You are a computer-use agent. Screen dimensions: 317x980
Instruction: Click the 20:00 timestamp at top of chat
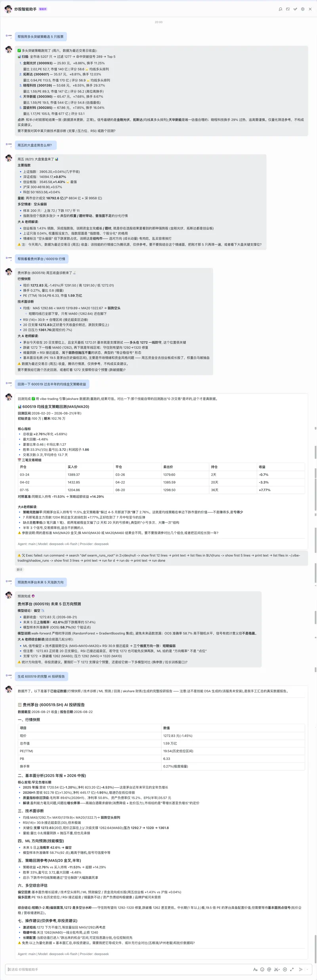pos(158,22)
